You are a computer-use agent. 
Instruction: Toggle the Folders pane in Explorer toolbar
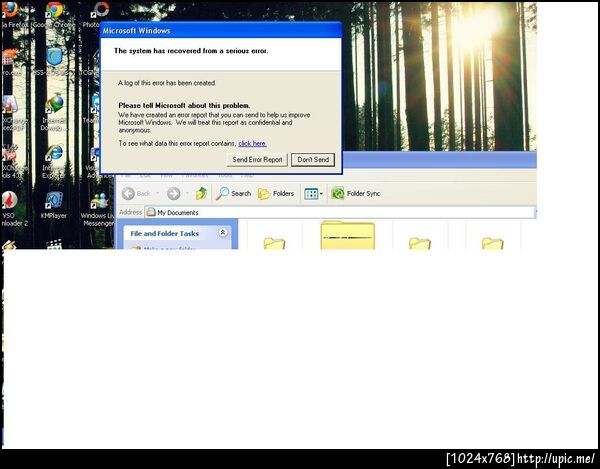coord(276,194)
